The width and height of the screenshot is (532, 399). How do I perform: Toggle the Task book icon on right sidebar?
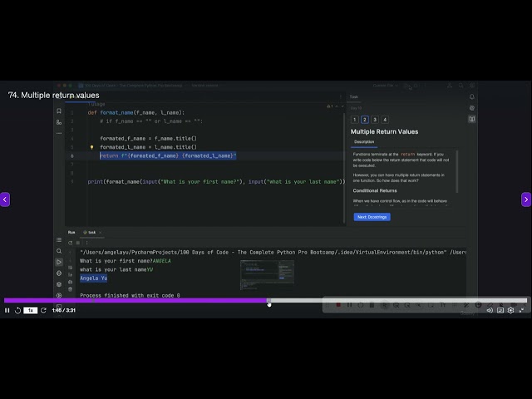(472, 119)
